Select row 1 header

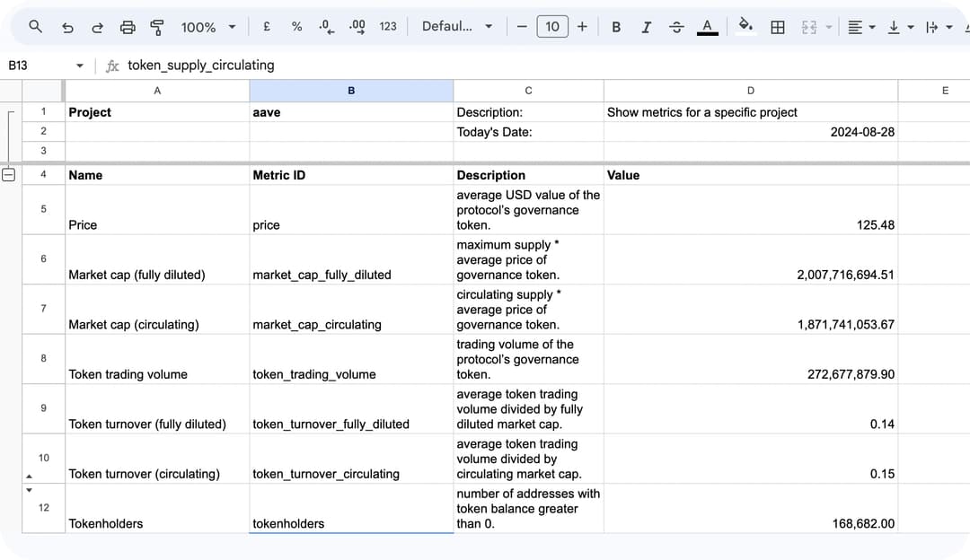43,112
